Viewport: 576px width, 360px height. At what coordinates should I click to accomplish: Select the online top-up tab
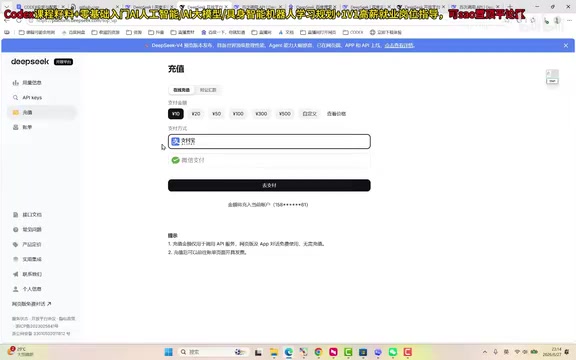(181, 90)
